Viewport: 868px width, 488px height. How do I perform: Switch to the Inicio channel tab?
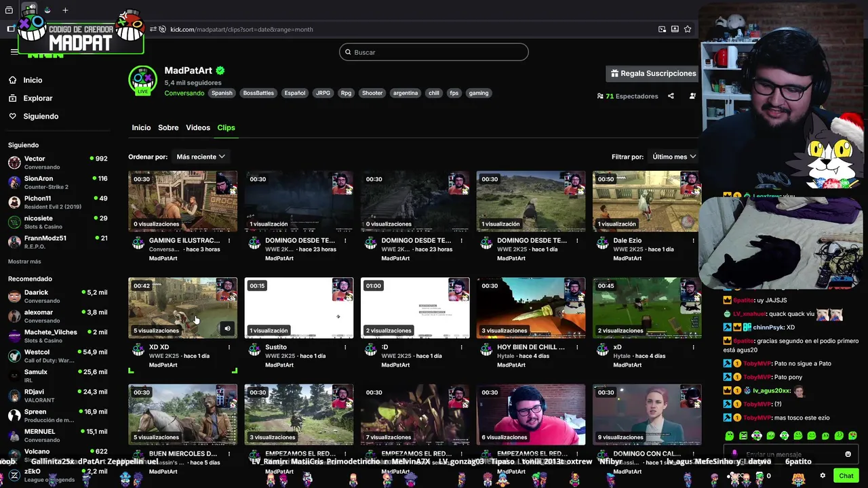141,127
